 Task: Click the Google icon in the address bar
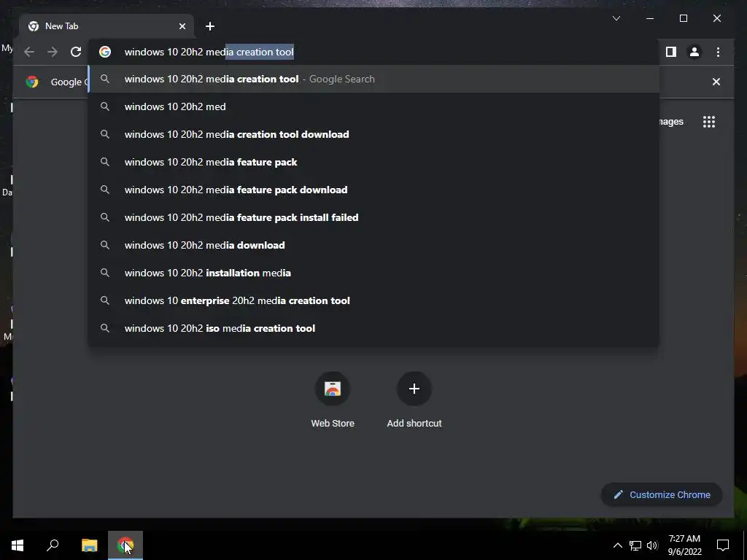click(105, 52)
